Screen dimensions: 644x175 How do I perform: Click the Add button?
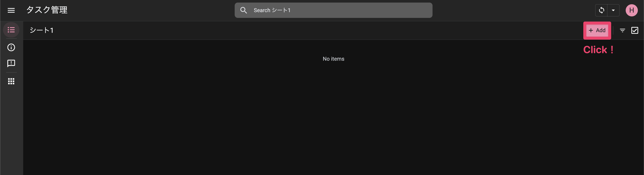(597, 30)
